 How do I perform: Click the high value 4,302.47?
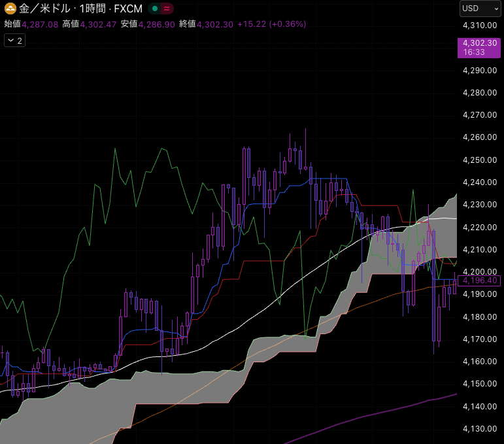(x=98, y=24)
